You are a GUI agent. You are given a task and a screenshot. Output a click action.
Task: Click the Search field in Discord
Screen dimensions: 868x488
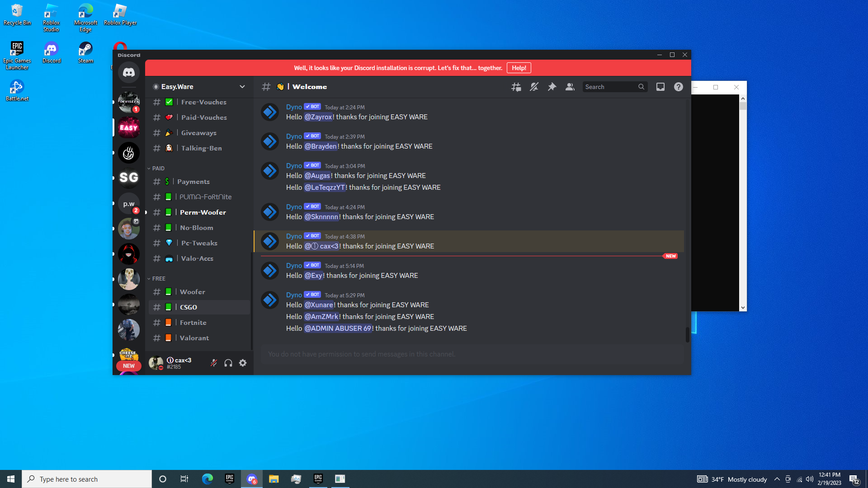tap(610, 87)
